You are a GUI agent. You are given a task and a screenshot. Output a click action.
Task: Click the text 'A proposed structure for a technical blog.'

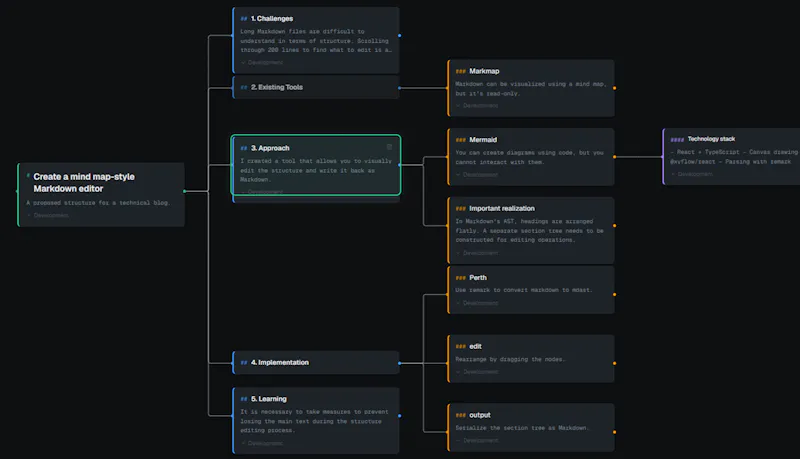98,203
